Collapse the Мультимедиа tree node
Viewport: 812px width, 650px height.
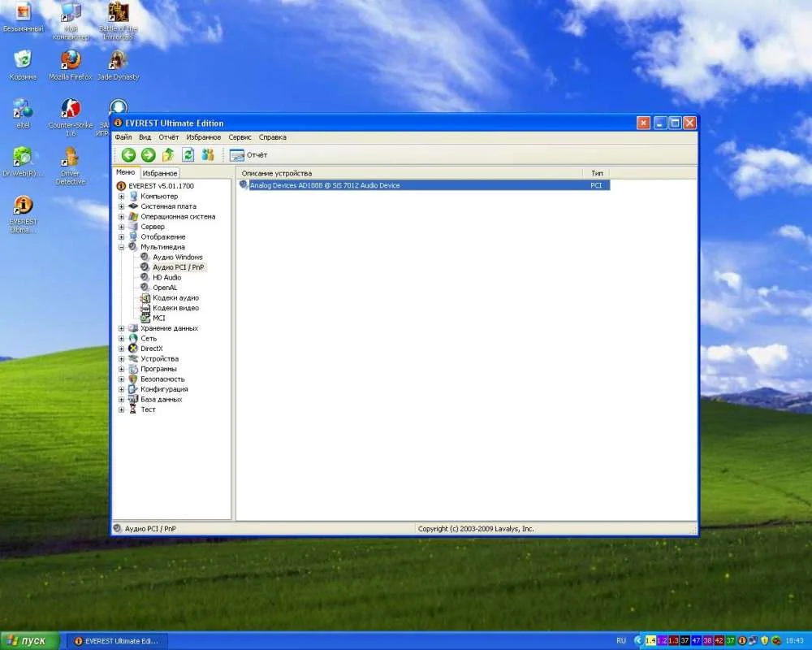pyautogui.click(x=121, y=247)
